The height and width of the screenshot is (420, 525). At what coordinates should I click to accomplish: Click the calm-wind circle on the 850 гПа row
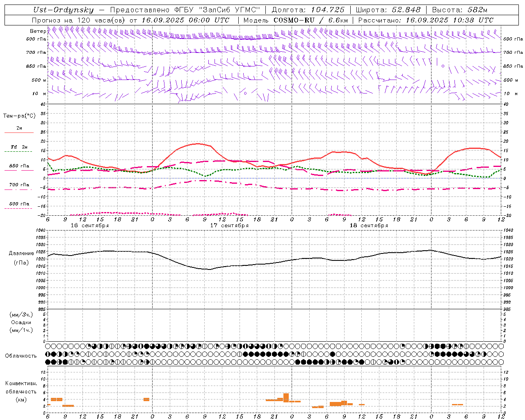coord(443,66)
